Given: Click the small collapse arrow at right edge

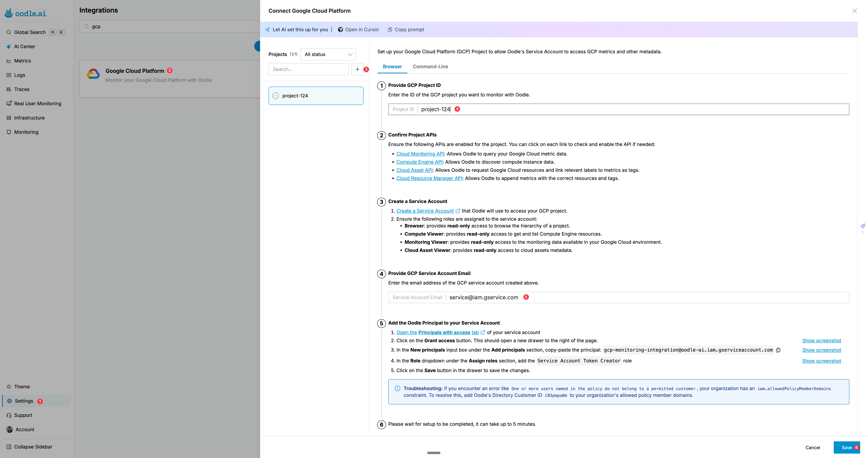Looking at the screenshot, I should [863, 232].
